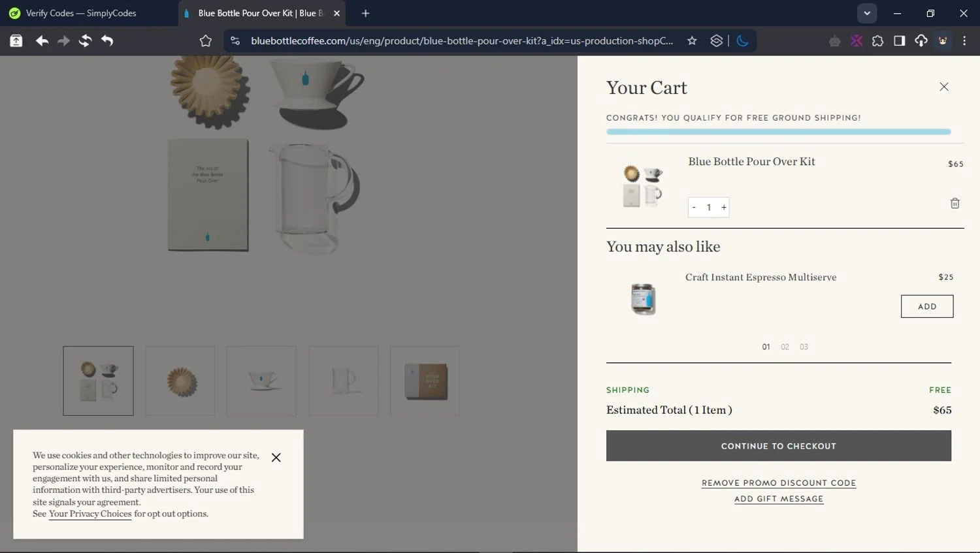Go forward in browser history
This screenshot has height=553, width=980.
pos(63,40)
